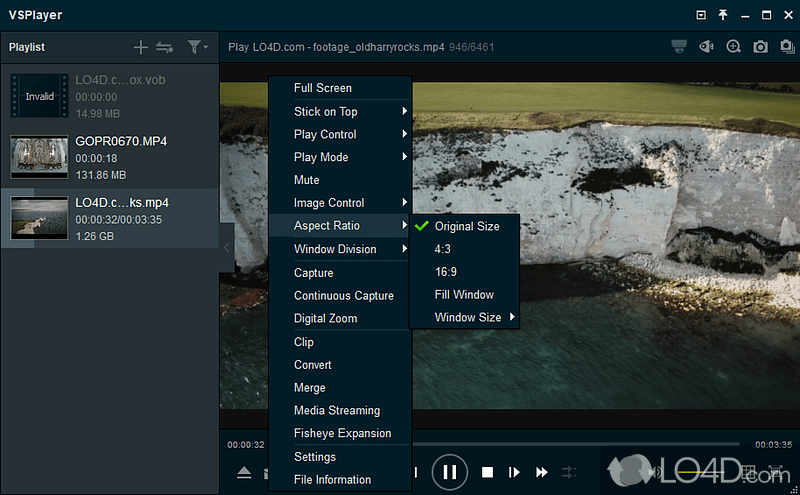
Task: Click the LO4D.c...ox.vob file name
Action: [x=120, y=80]
